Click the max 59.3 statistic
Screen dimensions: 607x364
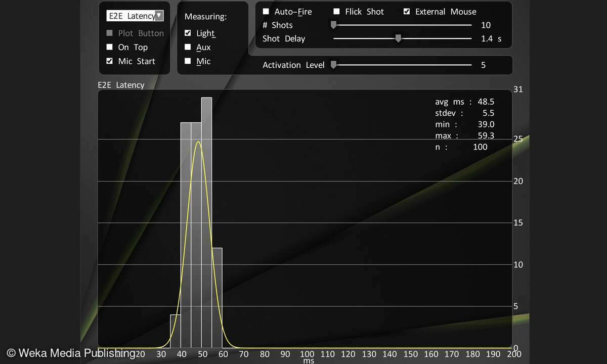click(x=464, y=135)
